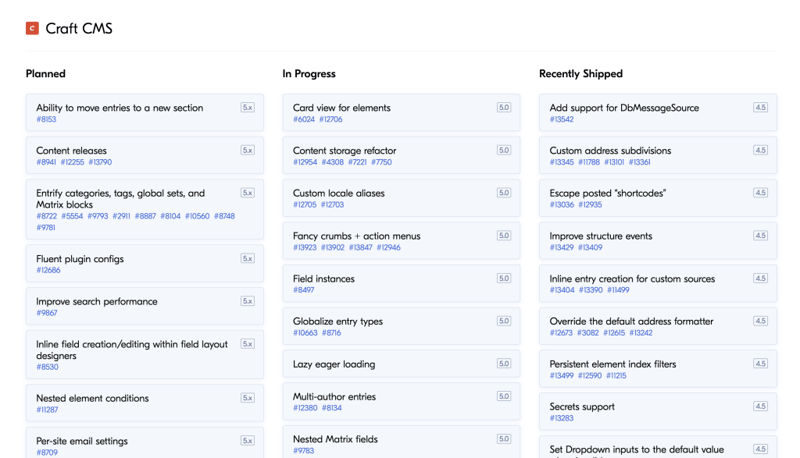Click the 4.5 badge on Secrets support
800x458 pixels.
pyautogui.click(x=760, y=406)
